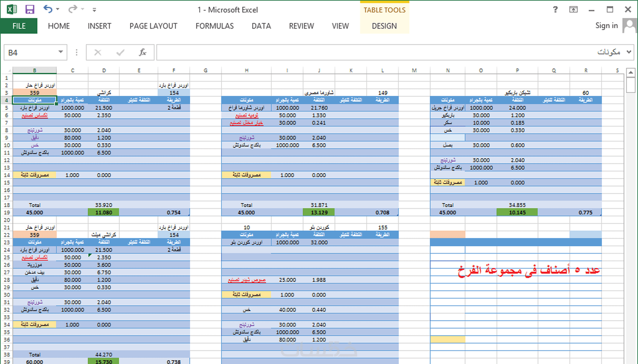Click the cell with total 33.920

coord(104,205)
